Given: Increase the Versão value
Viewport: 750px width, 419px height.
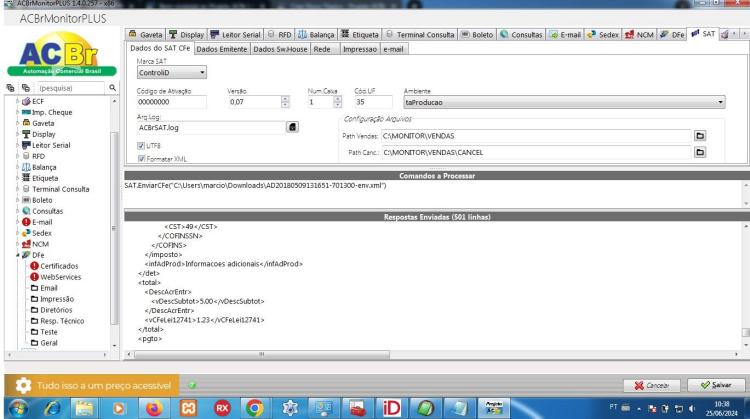Looking at the screenshot, I should (285, 99).
